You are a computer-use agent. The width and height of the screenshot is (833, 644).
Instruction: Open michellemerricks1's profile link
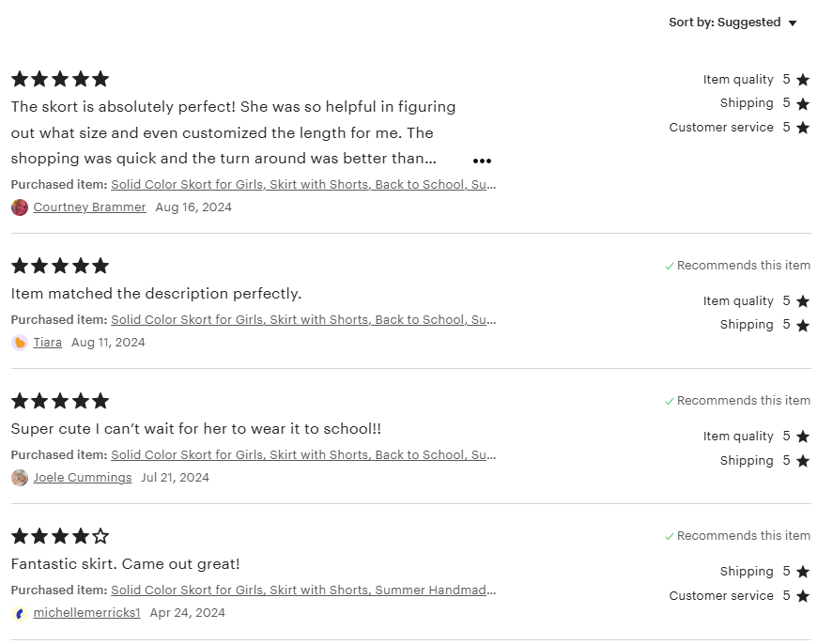click(86, 613)
